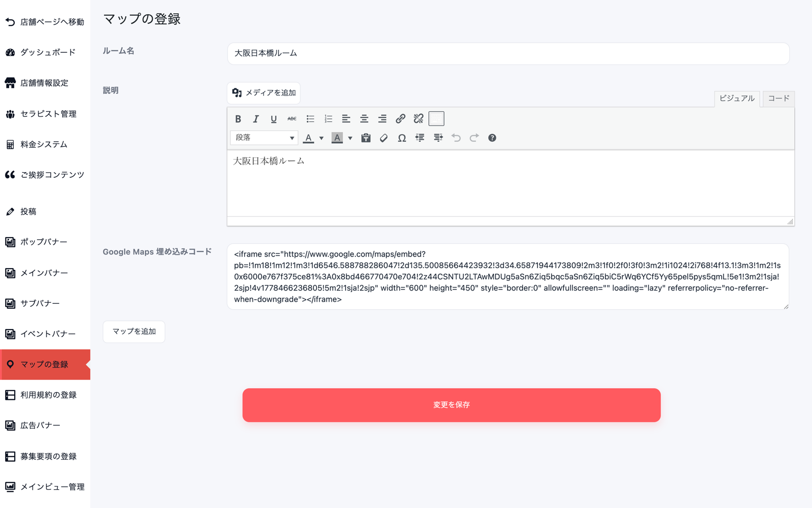Click the メディアを追加 button

pos(264,93)
